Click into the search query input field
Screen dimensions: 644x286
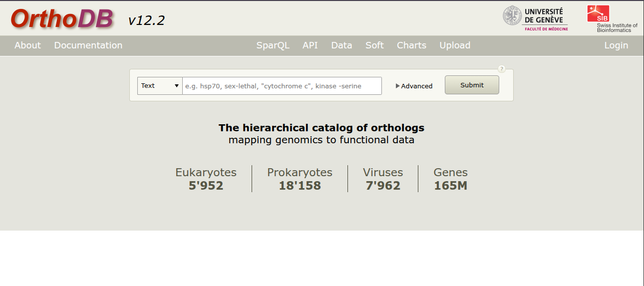click(282, 86)
